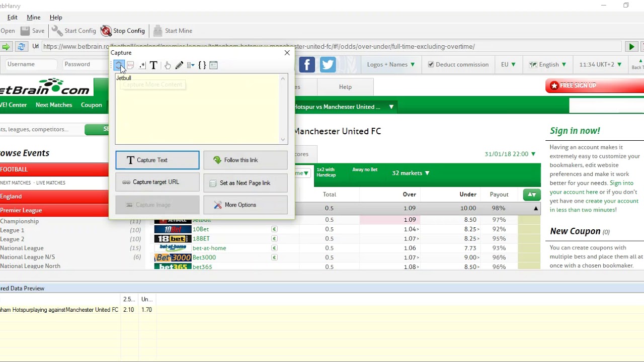
Task: Select FOOTBALL in Browse Events
Action: tap(54, 169)
